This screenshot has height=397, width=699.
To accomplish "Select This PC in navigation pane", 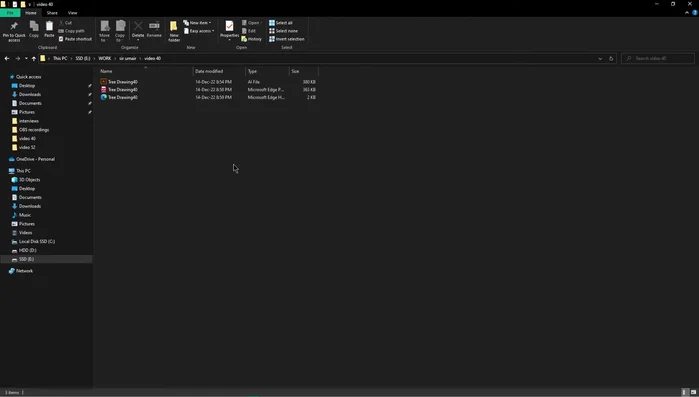I will coord(23,171).
